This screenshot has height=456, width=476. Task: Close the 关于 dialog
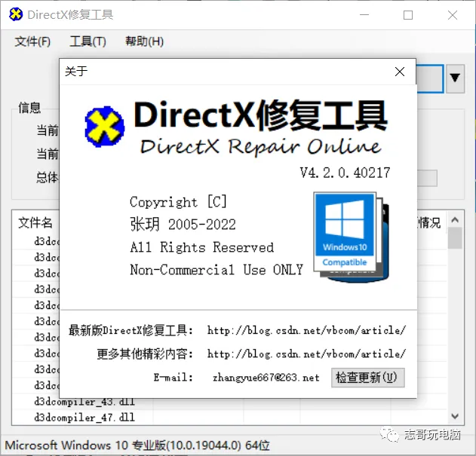(400, 72)
